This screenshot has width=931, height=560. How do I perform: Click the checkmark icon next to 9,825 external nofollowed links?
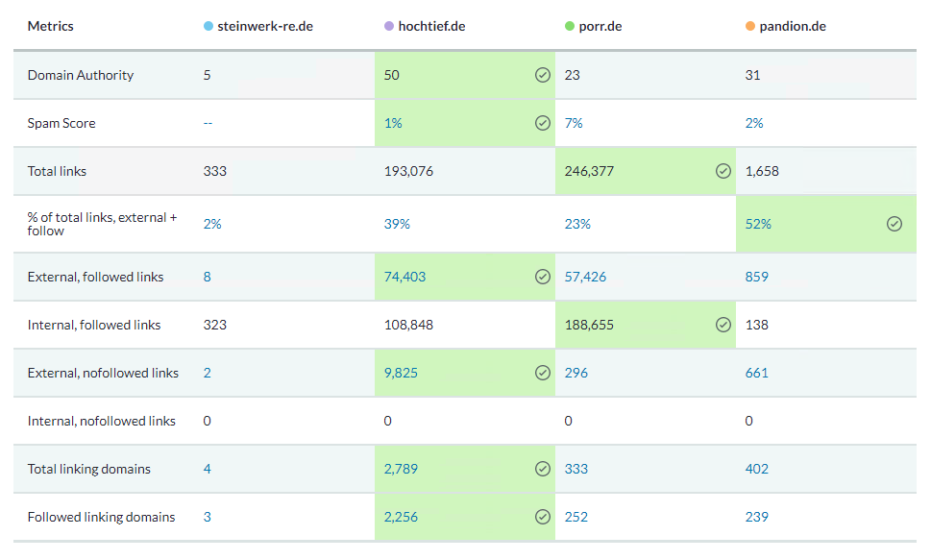pyautogui.click(x=543, y=373)
